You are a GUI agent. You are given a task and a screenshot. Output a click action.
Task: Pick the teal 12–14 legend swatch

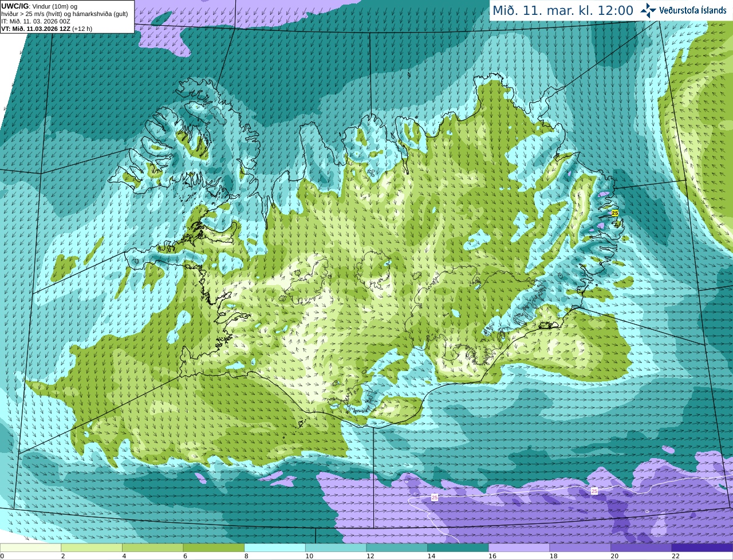point(397,547)
